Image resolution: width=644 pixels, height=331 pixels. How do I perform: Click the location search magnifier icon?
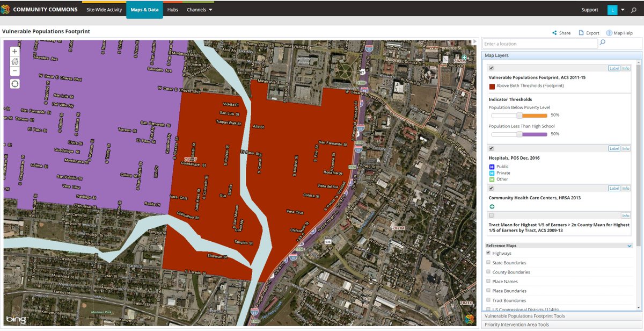click(x=603, y=42)
